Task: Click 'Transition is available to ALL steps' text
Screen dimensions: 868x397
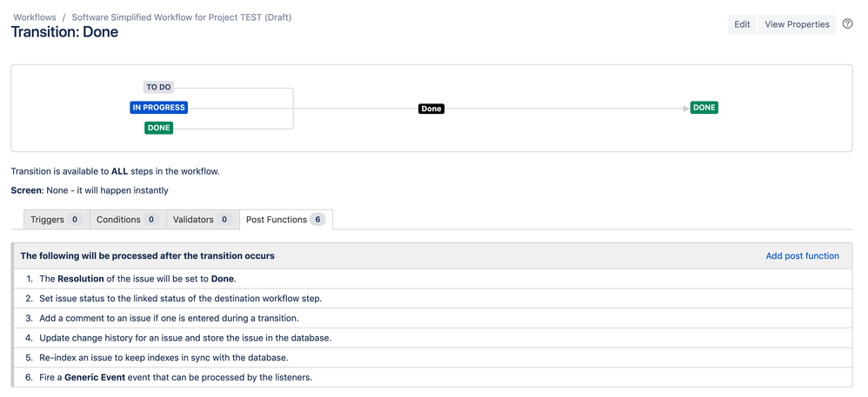Action: click(115, 171)
